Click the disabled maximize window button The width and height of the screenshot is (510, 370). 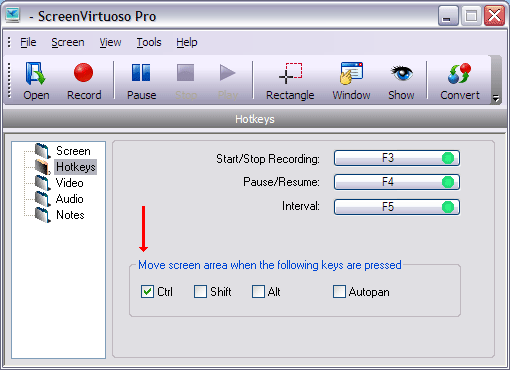471,16
